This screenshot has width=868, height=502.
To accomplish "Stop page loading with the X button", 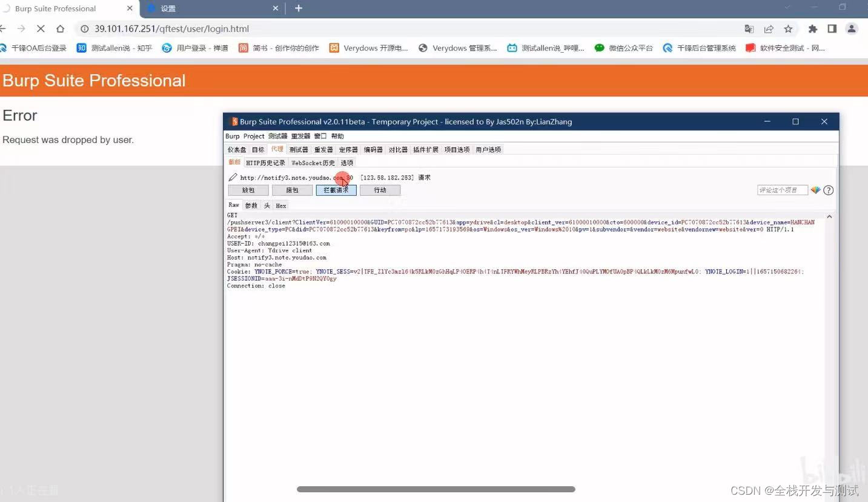I will coord(41,28).
